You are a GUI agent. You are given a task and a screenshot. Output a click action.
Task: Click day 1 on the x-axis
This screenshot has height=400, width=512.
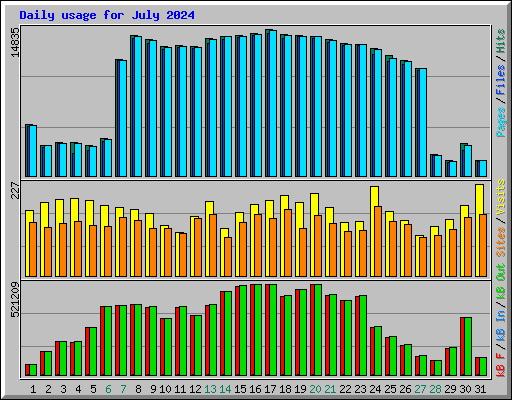33,389
